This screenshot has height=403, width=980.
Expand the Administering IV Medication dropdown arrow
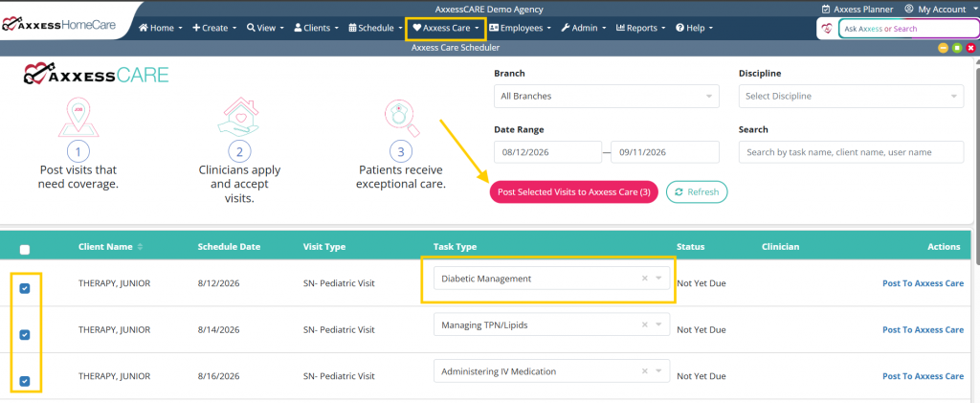pyautogui.click(x=658, y=371)
